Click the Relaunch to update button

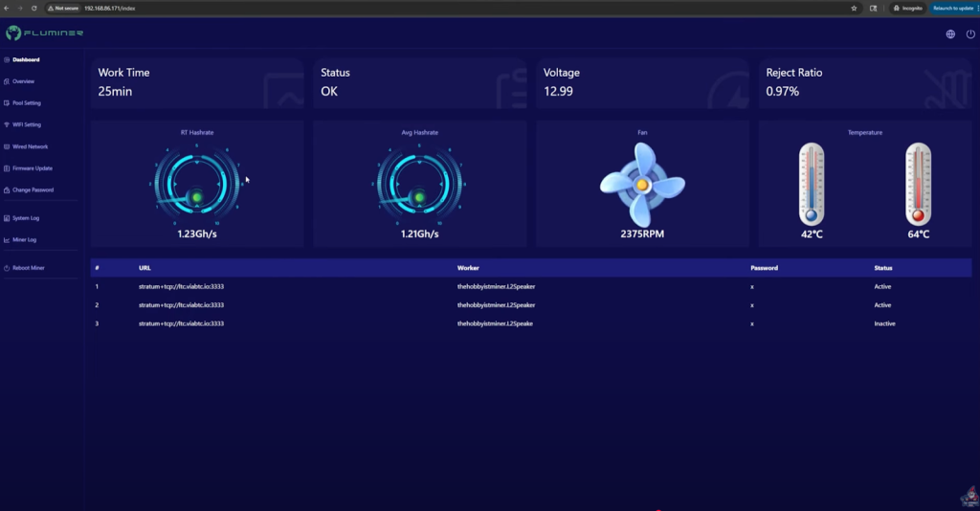(x=953, y=8)
